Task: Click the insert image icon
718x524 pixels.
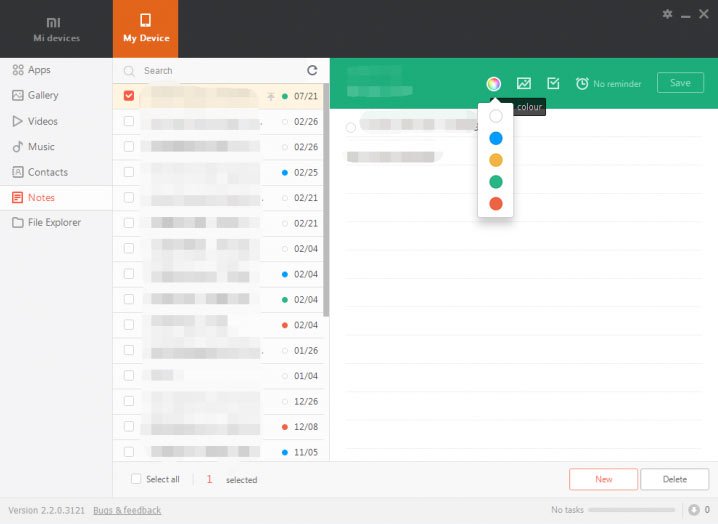Action: pyautogui.click(x=523, y=83)
